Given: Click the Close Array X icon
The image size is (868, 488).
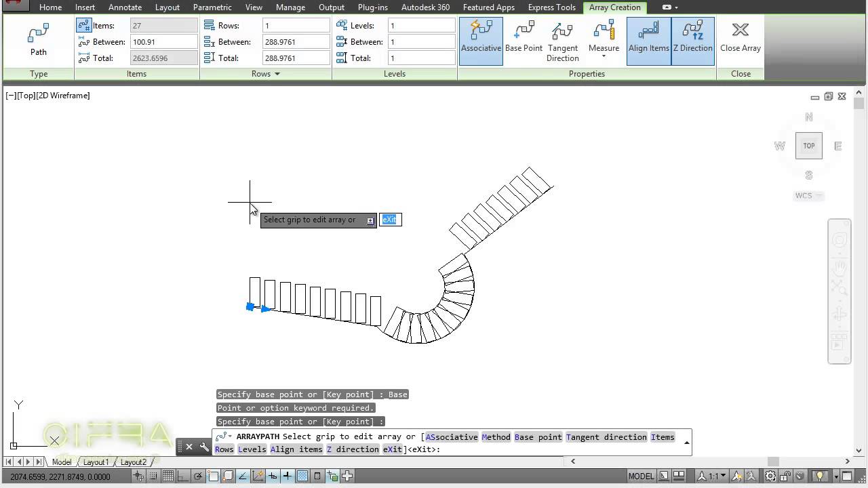Looking at the screenshot, I should click(741, 30).
